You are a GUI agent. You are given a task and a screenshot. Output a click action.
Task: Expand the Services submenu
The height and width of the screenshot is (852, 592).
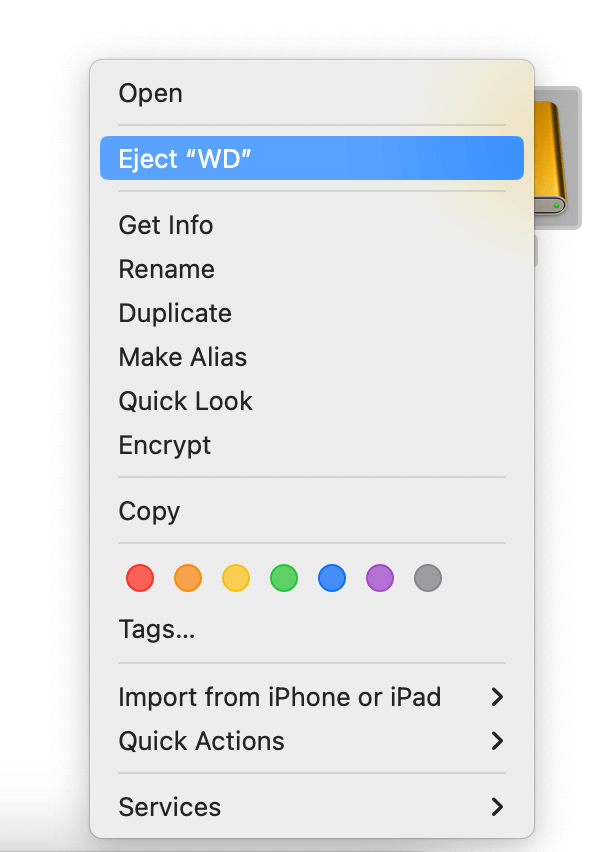pyautogui.click(x=170, y=807)
